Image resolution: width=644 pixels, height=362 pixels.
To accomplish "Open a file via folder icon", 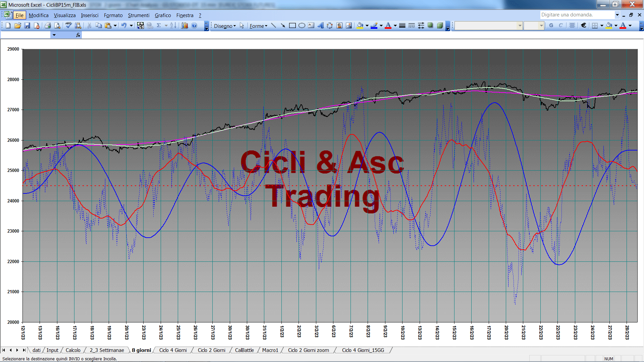I will 18,26.
